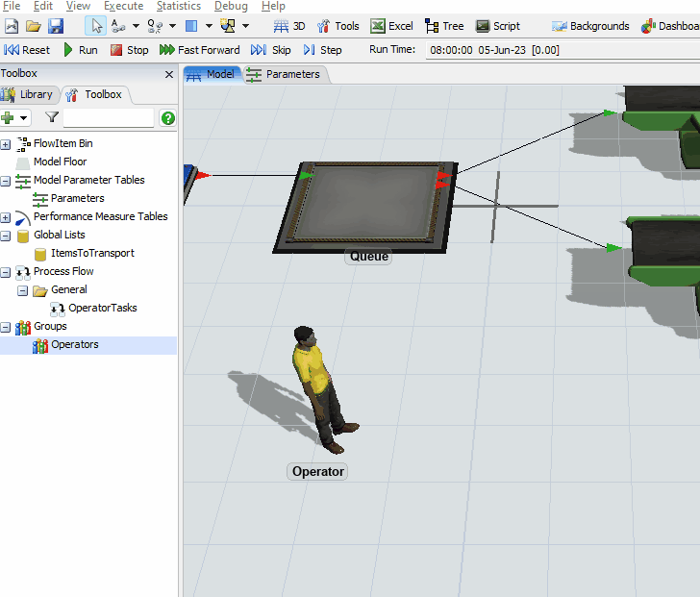Collapse the Global Lists tree node
The image size is (700, 597).
pos(6,236)
